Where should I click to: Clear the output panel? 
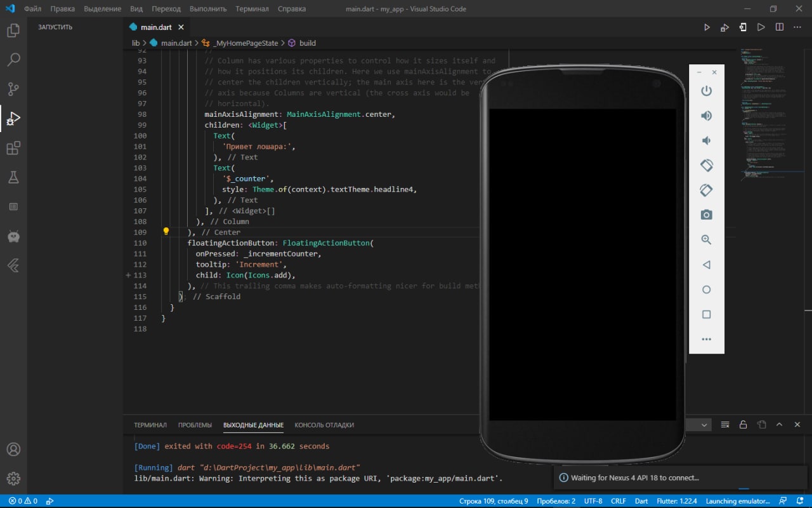(x=725, y=425)
